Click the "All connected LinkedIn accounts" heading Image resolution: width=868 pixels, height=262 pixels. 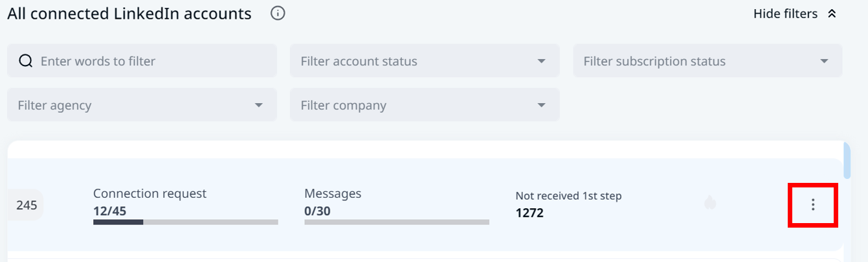pyautogui.click(x=129, y=14)
